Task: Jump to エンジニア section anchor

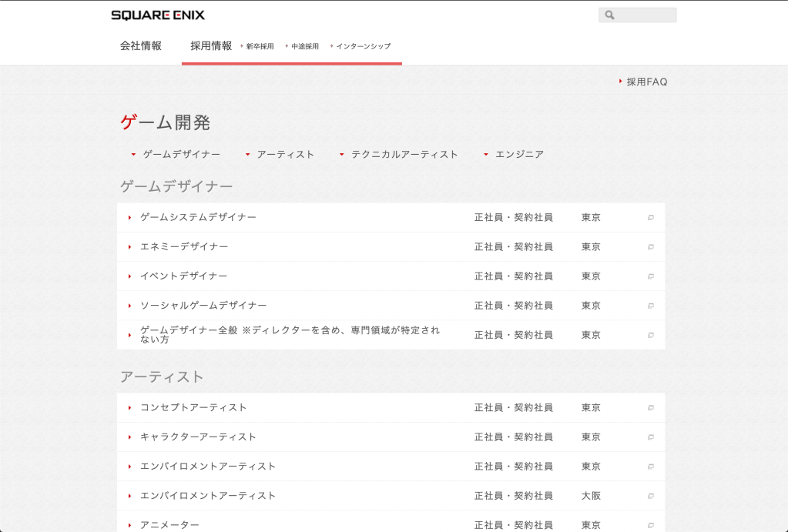Action: click(x=518, y=155)
